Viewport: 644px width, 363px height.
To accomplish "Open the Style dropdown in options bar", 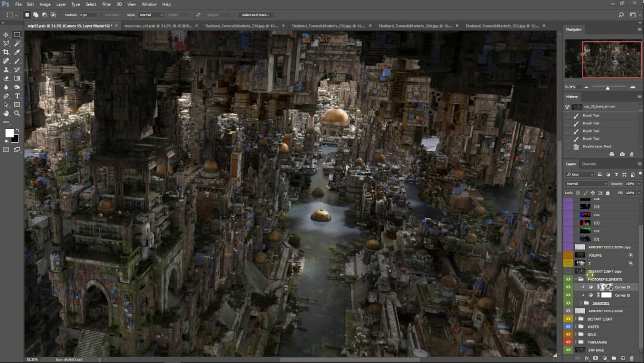I will [151, 15].
